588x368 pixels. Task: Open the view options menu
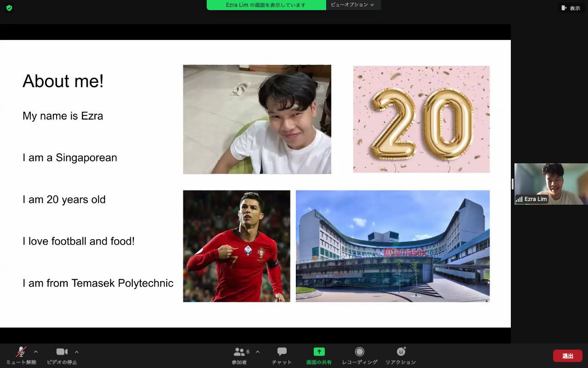pyautogui.click(x=353, y=5)
